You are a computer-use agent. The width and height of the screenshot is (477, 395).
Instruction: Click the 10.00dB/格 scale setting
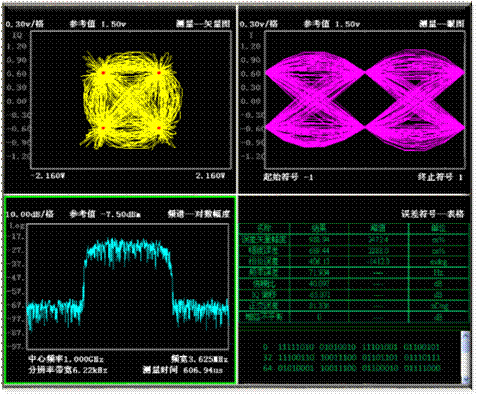coord(30,214)
